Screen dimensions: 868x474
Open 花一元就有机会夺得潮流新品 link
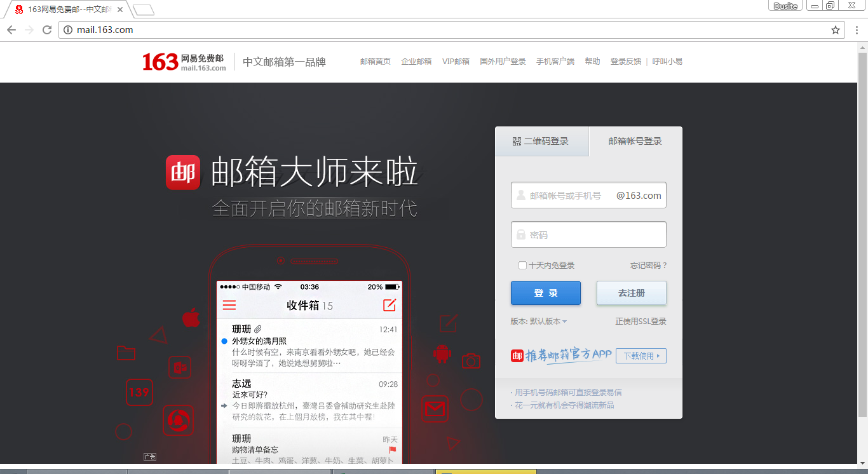[x=564, y=405]
